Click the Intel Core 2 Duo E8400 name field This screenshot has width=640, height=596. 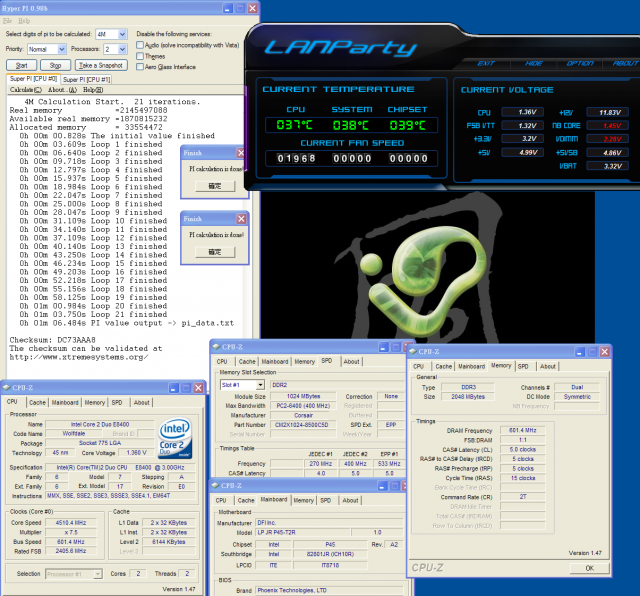coord(100,424)
